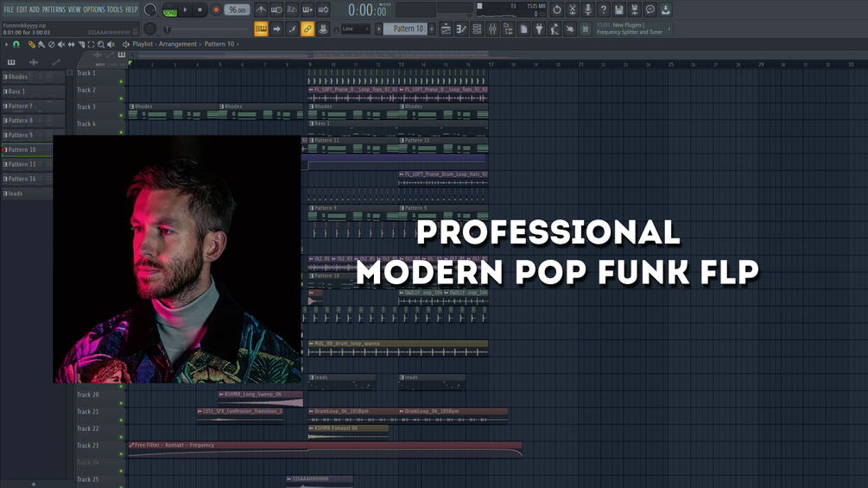Click the main volume knob
This screenshot has height=488, width=868.
[x=150, y=10]
